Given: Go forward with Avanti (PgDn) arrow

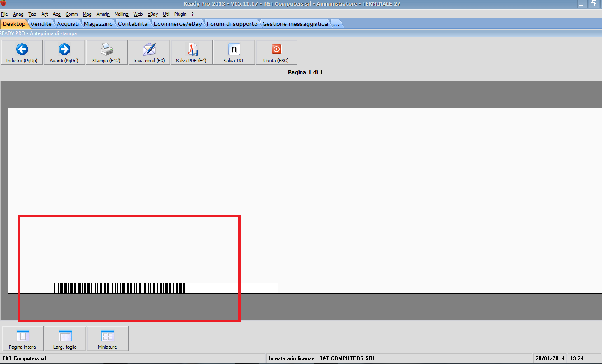Looking at the screenshot, I should coord(64,52).
